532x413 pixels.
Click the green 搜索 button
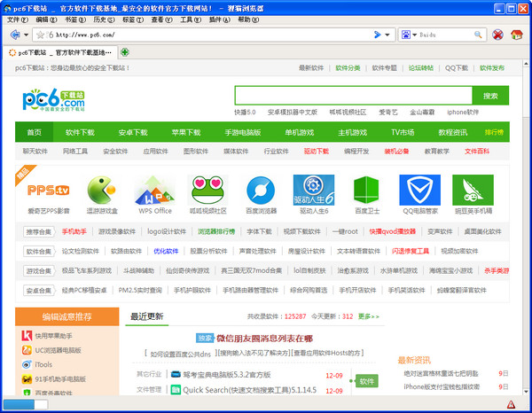[490, 96]
